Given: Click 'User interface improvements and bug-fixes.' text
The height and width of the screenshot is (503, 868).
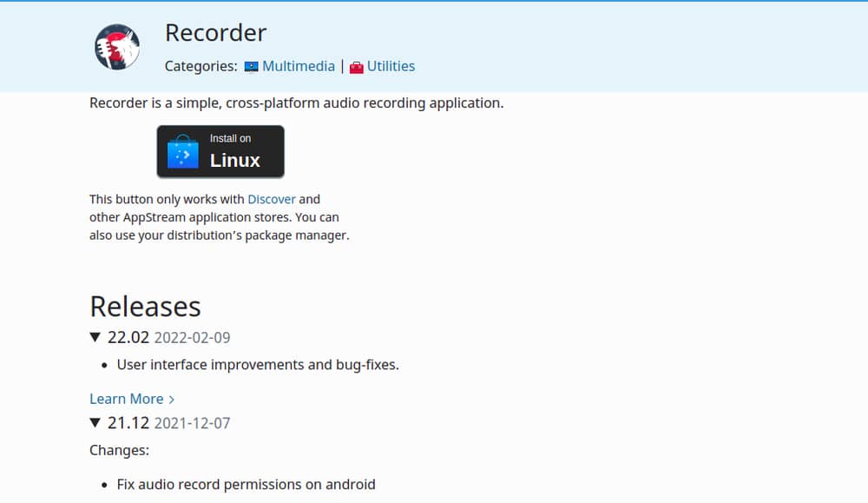Looking at the screenshot, I should pyautogui.click(x=258, y=365).
